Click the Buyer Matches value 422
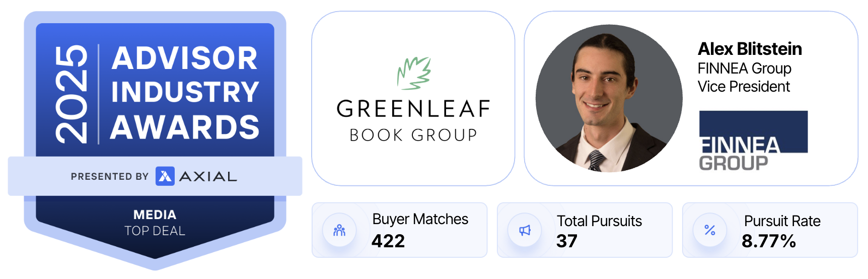The width and height of the screenshot is (868, 279). pos(388,241)
